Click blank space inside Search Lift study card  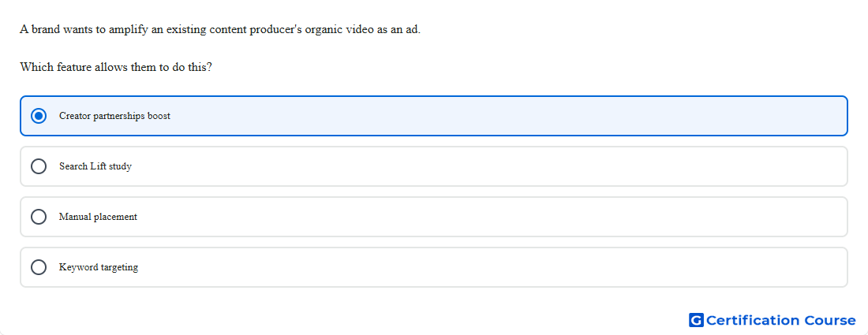point(498,166)
